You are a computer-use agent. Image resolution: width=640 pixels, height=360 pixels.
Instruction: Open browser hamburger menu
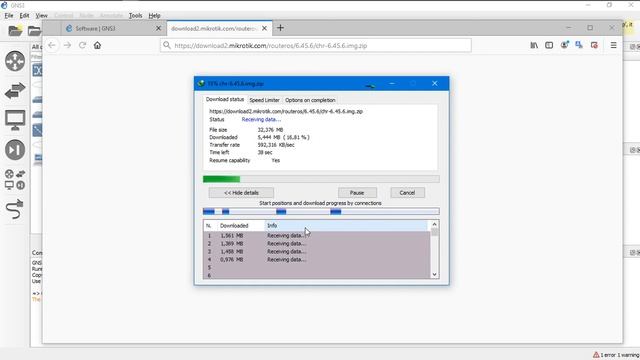click(x=613, y=45)
